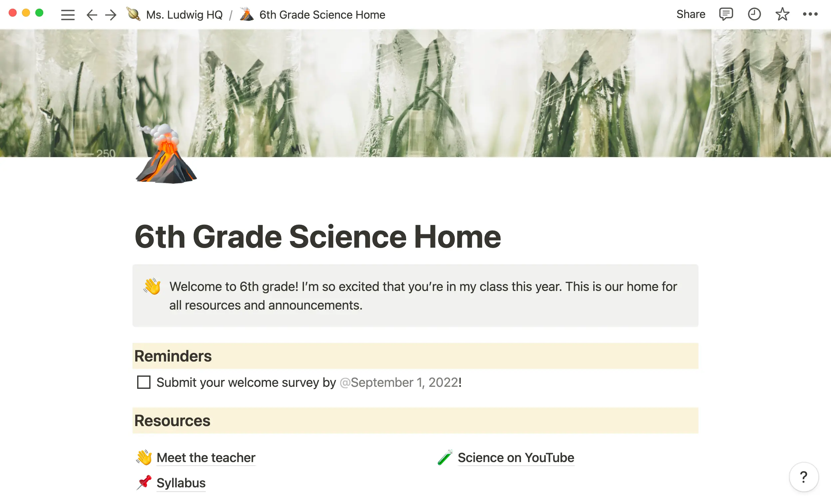Open the Share menu

tap(691, 14)
